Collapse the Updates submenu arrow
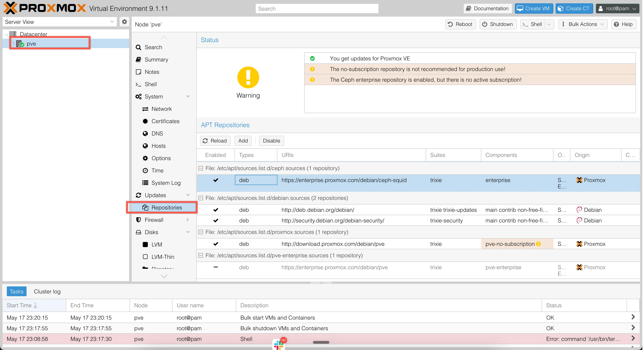 [188, 195]
